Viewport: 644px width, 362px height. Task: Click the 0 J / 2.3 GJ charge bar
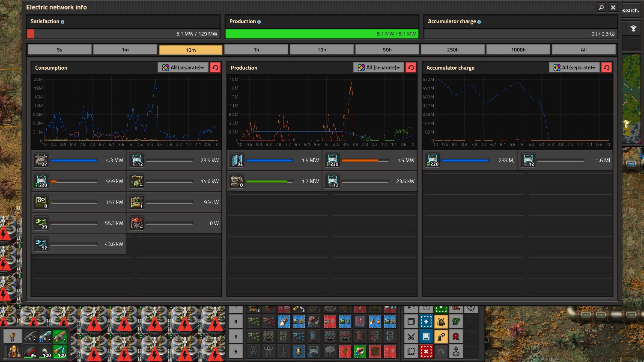(x=520, y=34)
